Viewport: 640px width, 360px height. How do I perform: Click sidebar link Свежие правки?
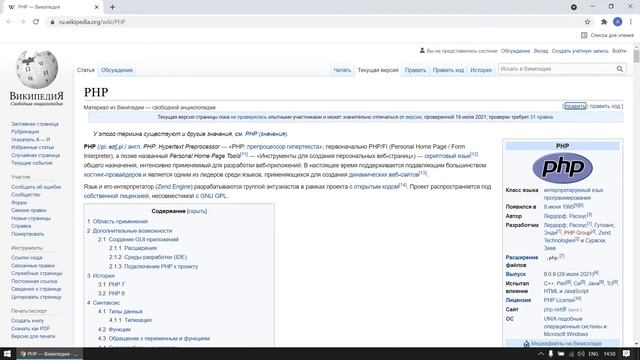(x=29, y=210)
